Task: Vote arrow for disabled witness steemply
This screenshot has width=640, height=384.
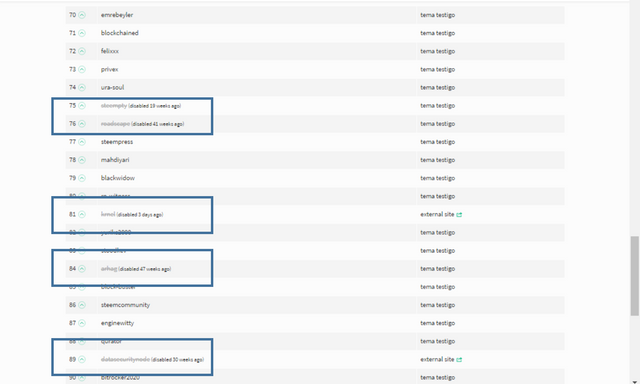Action: coord(82,106)
